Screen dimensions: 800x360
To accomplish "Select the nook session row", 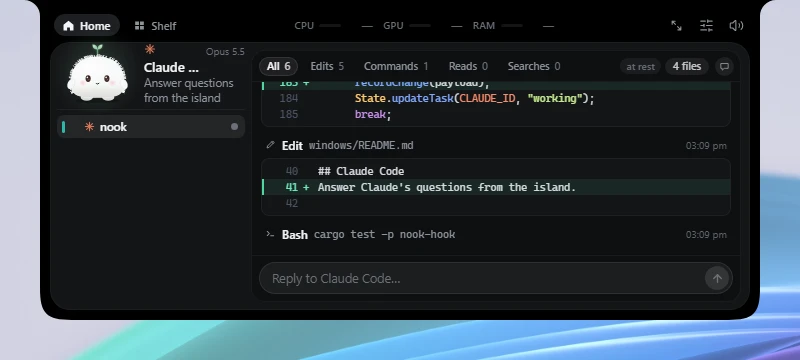I will (x=151, y=126).
